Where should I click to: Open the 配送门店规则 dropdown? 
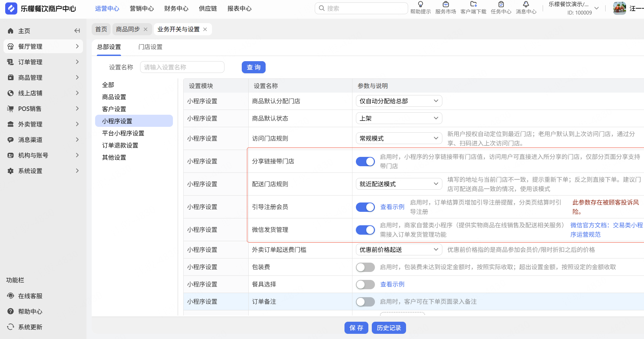click(399, 184)
